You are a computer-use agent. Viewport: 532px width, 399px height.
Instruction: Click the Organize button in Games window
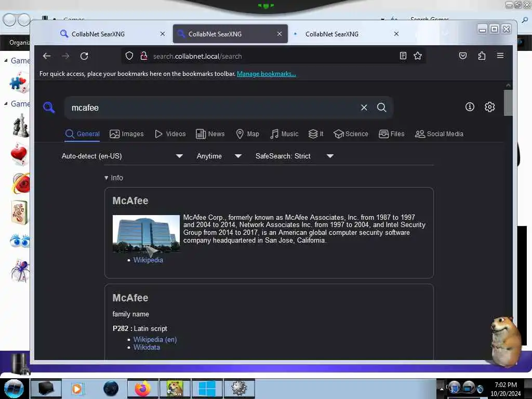tap(19, 43)
